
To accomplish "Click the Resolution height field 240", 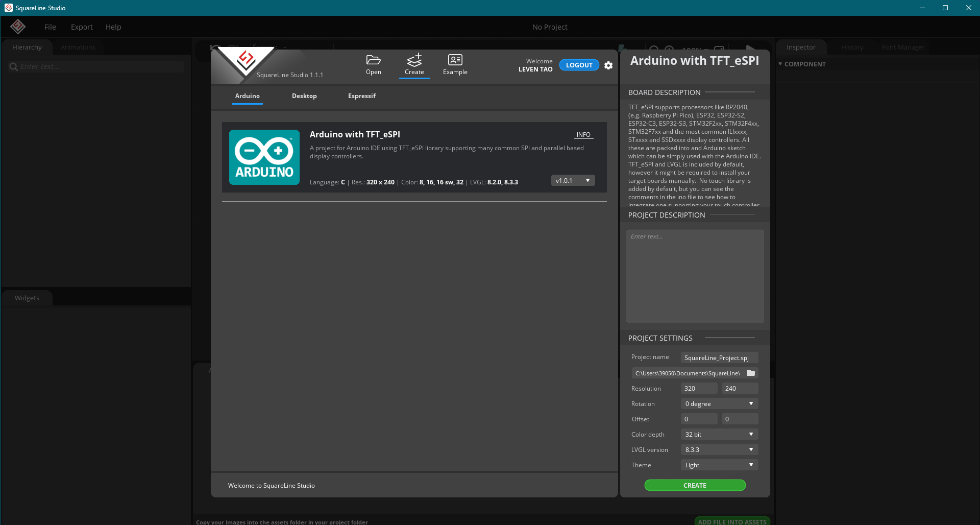I will 740,388.
